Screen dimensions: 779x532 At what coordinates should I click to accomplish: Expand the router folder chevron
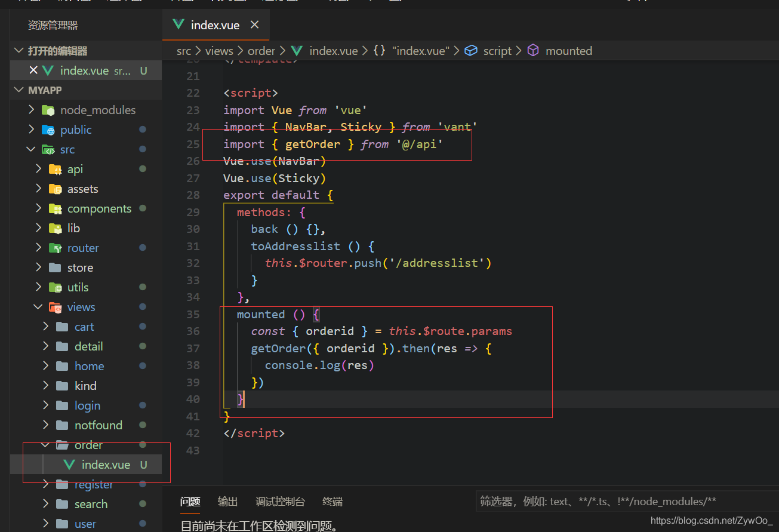[x=39, y=248]
